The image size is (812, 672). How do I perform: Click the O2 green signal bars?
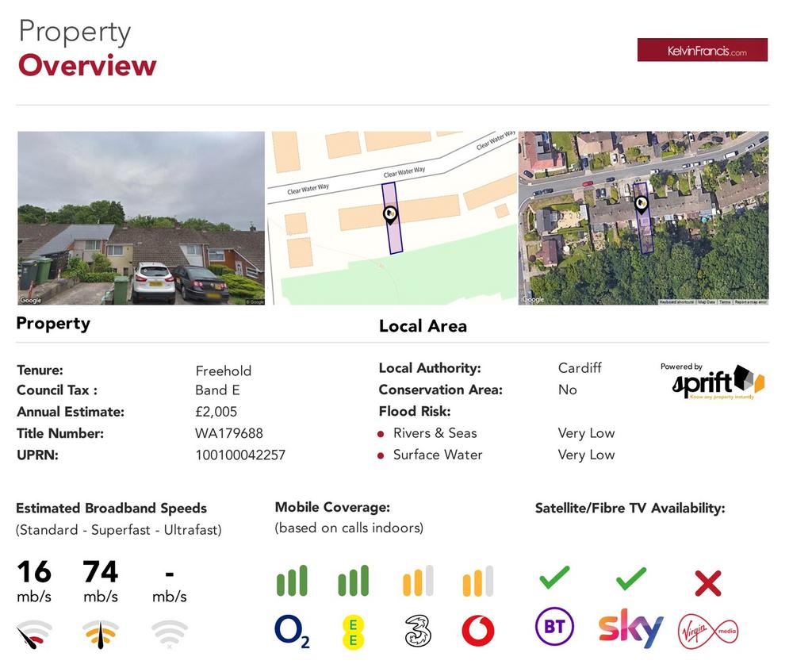[x=292, y=580]
